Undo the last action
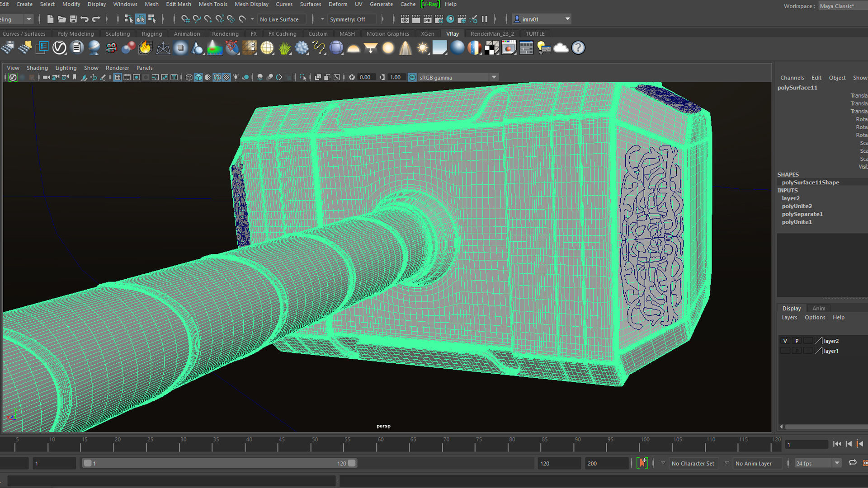The height and width of the screenshot is (488, 868). pyautogui.click(x=84, y=19)
